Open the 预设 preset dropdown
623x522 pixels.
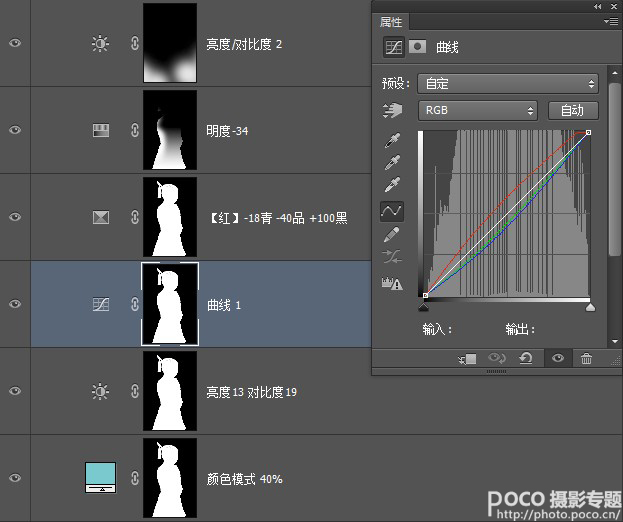[x=508, y=84]
